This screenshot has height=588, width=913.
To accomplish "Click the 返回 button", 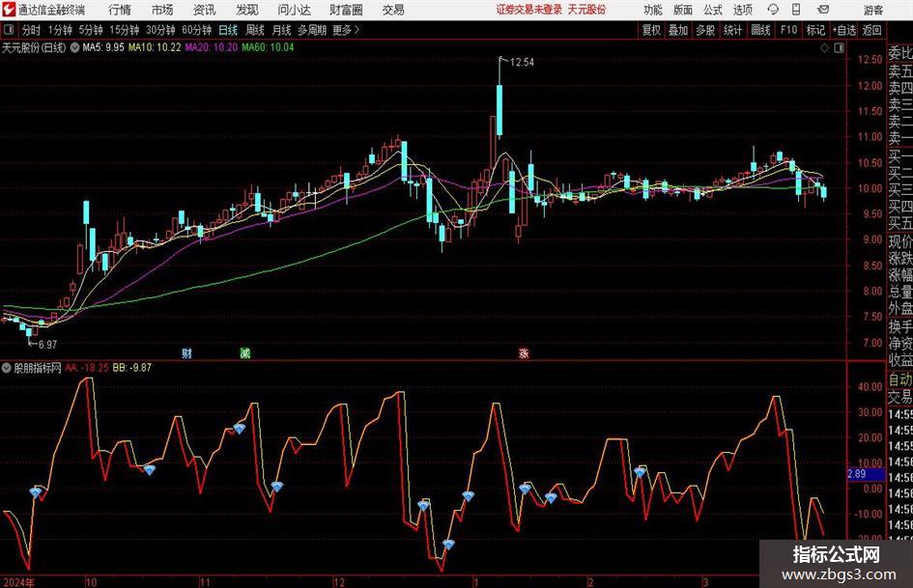I will (x=871, y=30).
